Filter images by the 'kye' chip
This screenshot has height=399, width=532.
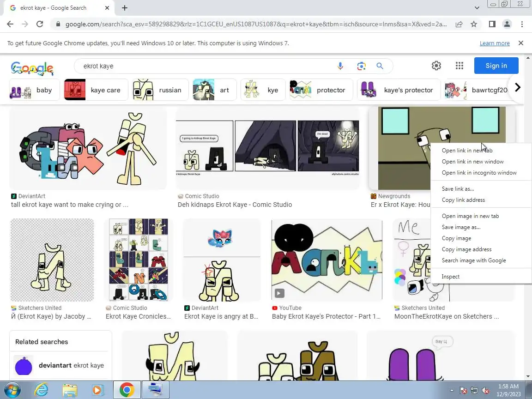pyautogui.click(x=263, y=90)
